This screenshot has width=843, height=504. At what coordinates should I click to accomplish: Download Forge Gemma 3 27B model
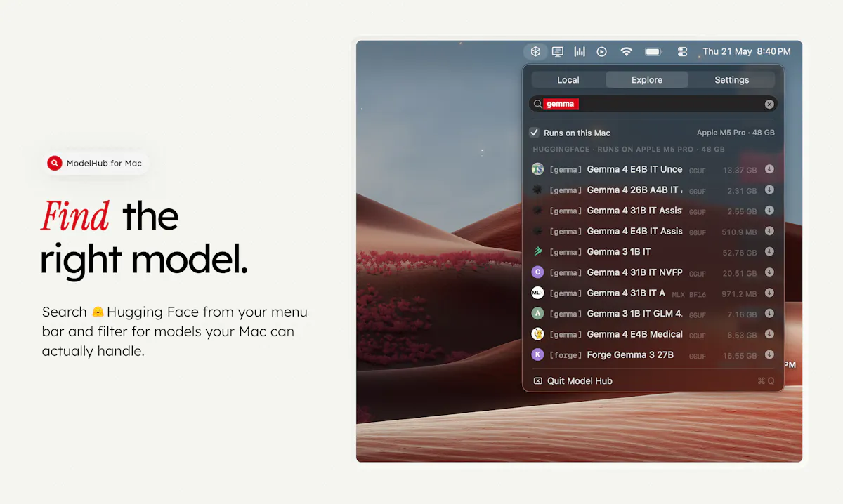coord(769,355)
